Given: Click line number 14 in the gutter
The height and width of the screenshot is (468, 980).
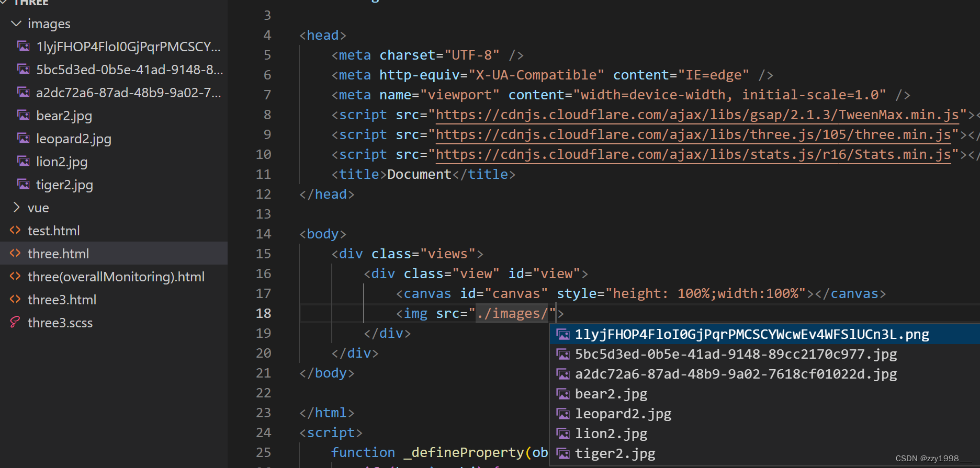Looking at the screenshot, I should pyautogui.click(x=263, y=234).
